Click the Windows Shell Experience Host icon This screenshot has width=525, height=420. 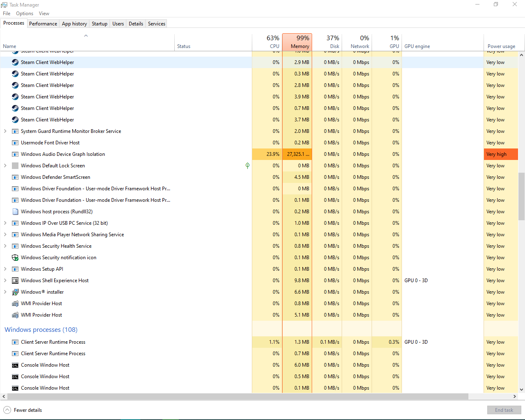click(15, 281)
